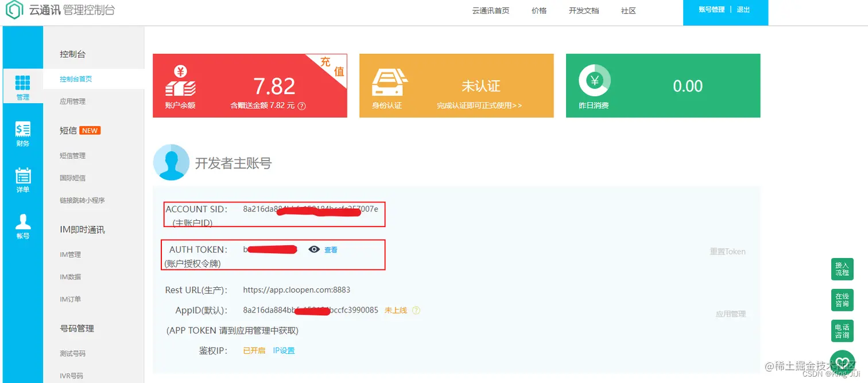Click the green heart floating icon
The image size is (868, 383).
click(x=842, y=362)
